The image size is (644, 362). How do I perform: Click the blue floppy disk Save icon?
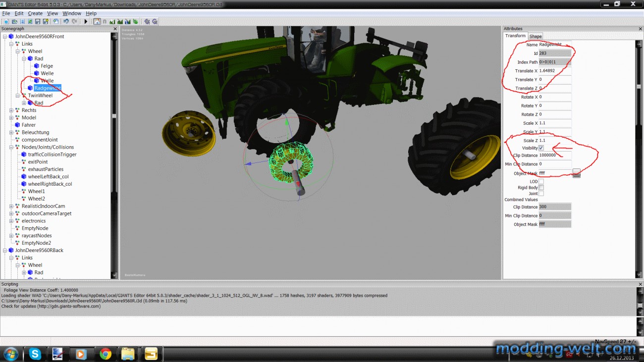coord(38,21)
